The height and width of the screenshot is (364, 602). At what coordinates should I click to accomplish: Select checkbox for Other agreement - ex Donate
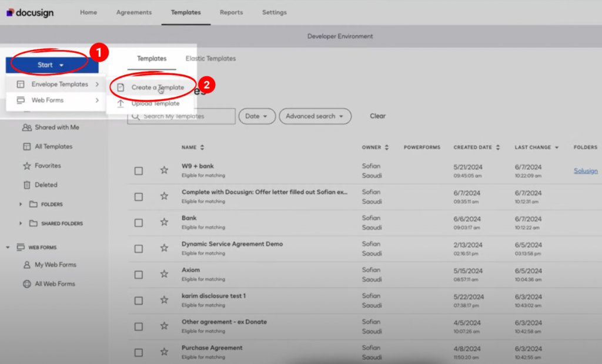click(x=139, y=327)
